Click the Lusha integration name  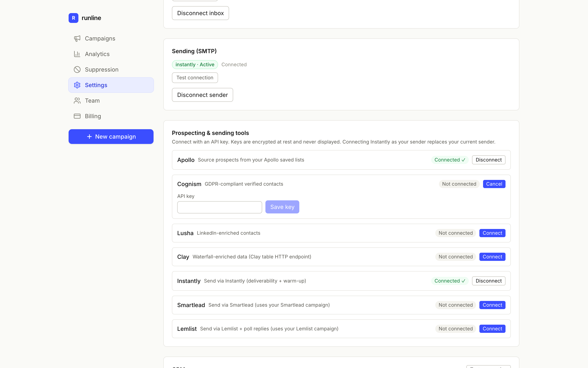click(185, 233)
